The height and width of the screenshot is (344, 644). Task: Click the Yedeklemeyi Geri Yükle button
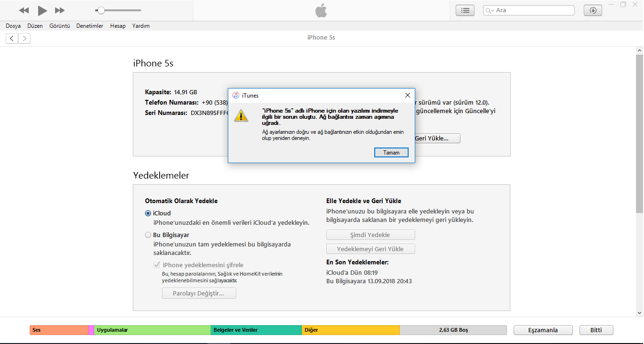tap(370, 249)
